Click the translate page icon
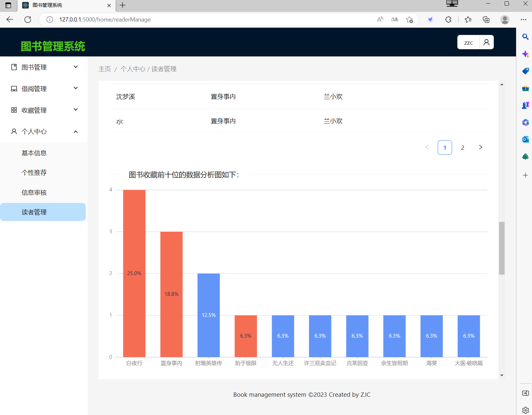532x415 pixels. (395, 20)
